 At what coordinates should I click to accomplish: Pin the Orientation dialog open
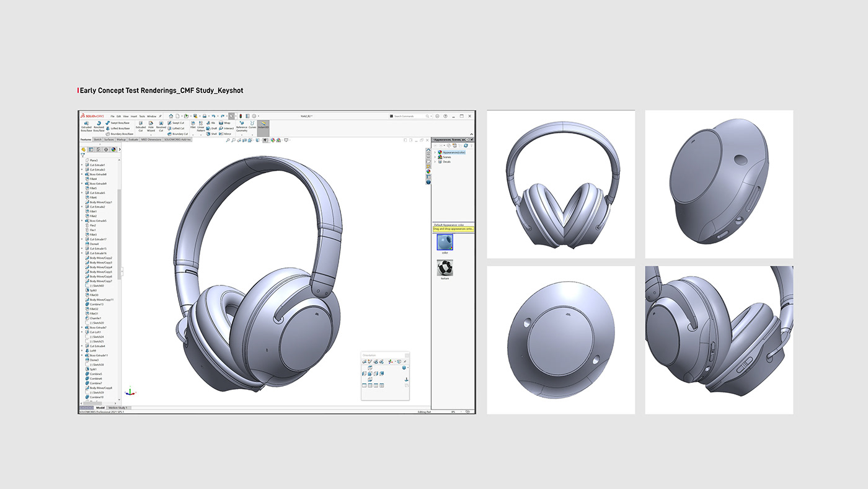point(405,361)
